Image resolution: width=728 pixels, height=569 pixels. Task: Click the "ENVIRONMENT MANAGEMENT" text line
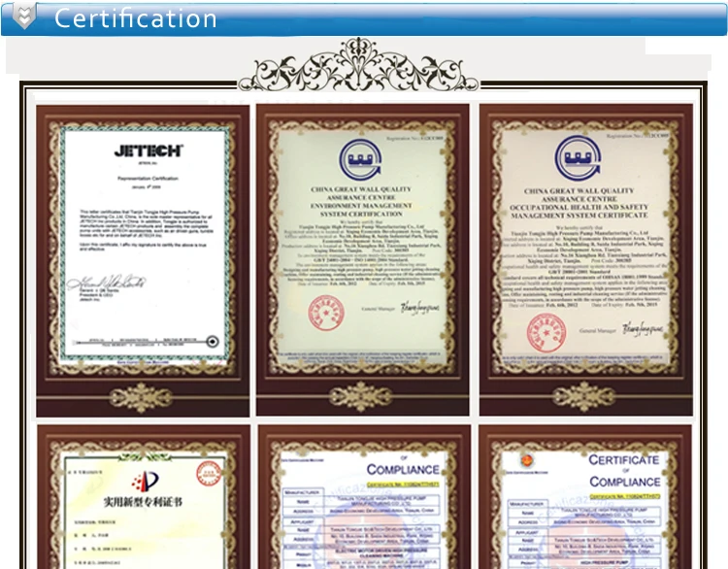[x=361, y=206]
